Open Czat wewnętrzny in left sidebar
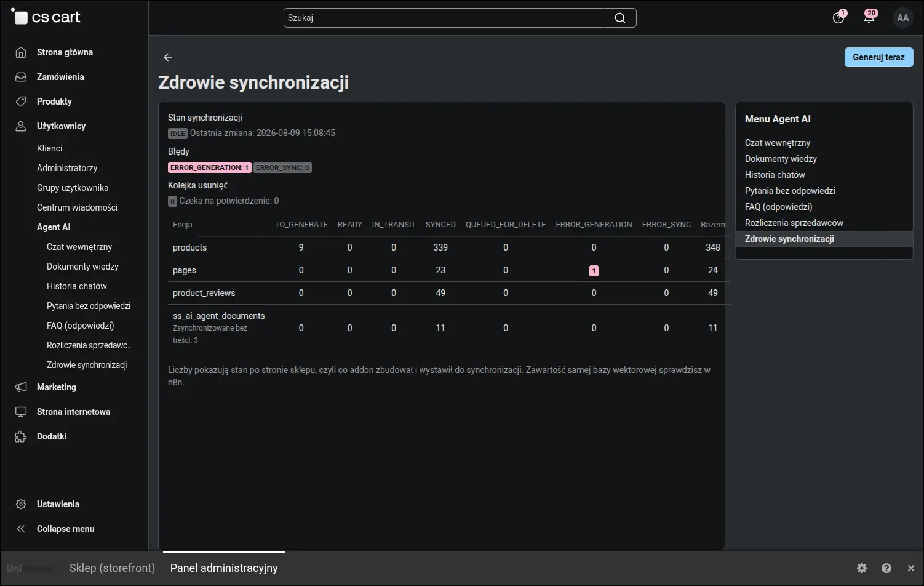The image size is (924, 586). pyautogui.click(x=79, y=247)
